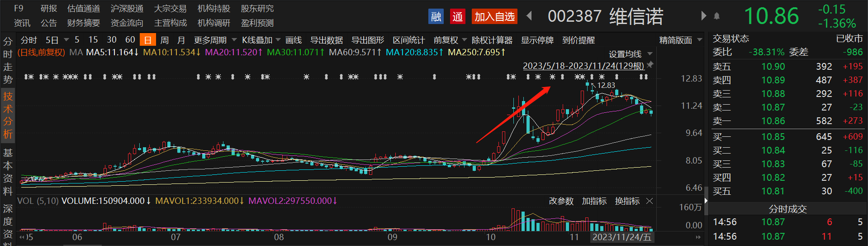Click the 融 margin trading badge

click(436, 17)
